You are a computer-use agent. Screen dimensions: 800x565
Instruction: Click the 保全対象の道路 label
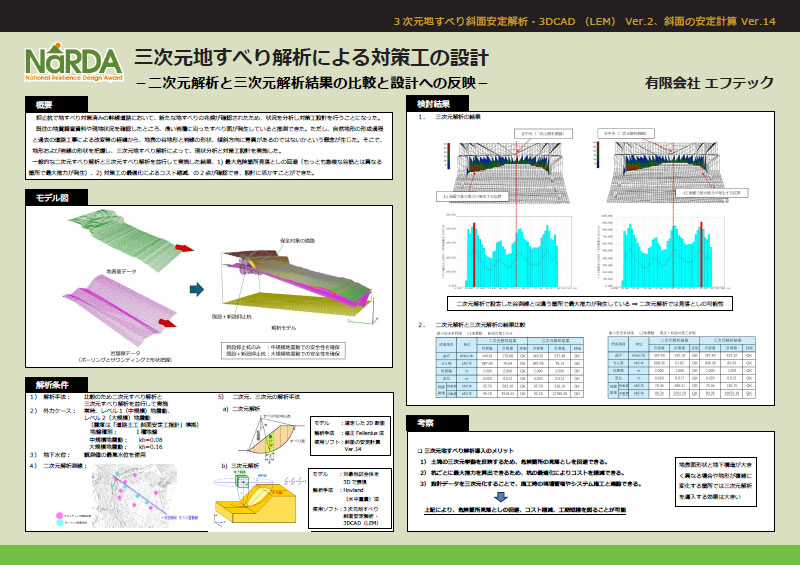pyautogui.click(x=297, y=240)
